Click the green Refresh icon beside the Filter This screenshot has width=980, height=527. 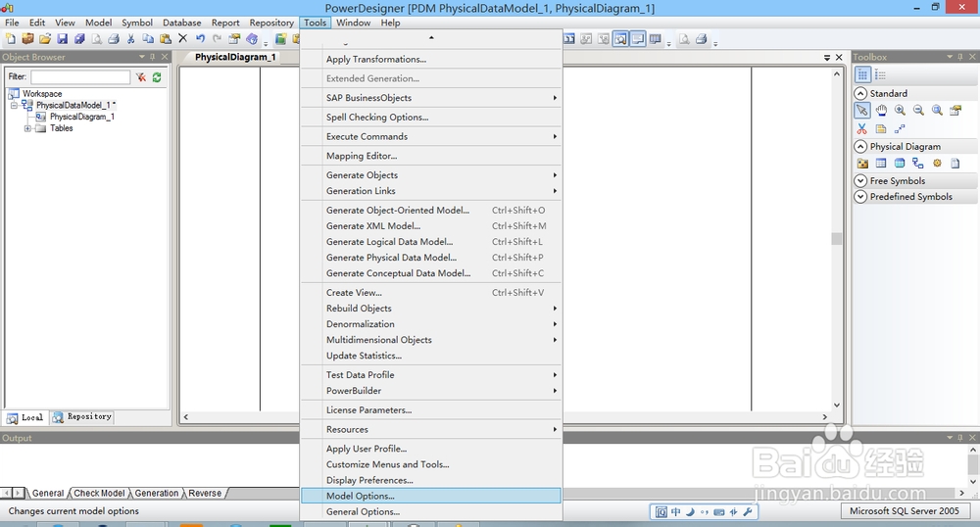[157, 76]
